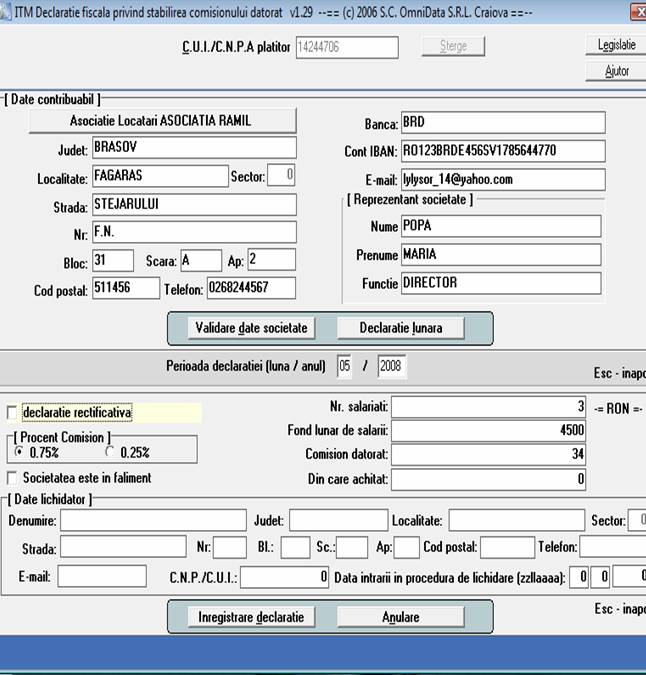The height and width of the screenshot is (675, 646).
Task: Click the Nr. salariati field
Action: coord(488,407)
